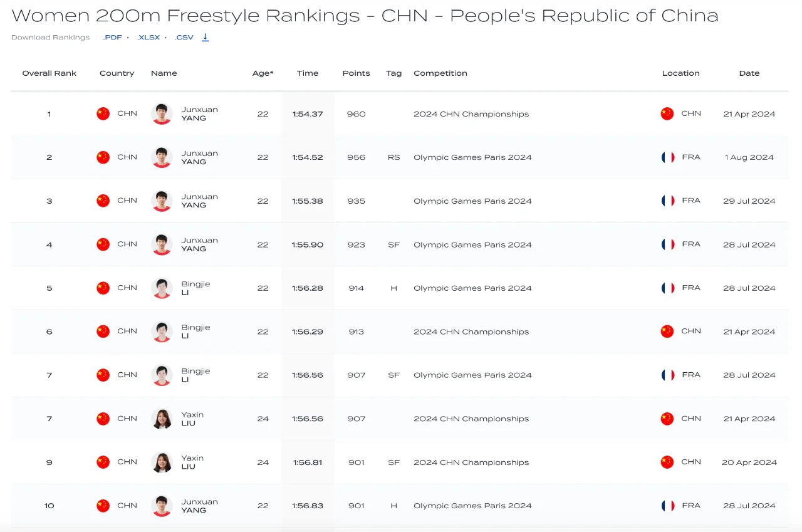
Task: Open Bingjie LI name in rank 7 row
Action: tap(195, 375)
